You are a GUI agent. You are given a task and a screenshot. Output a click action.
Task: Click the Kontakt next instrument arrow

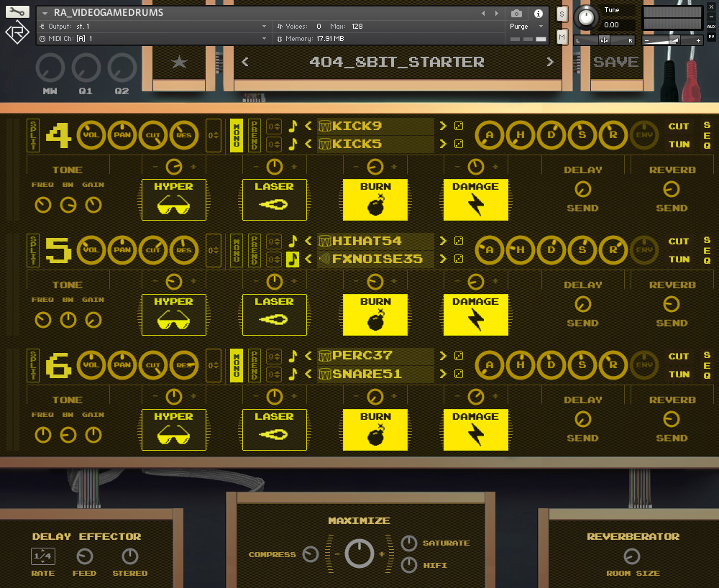(497, 13)
